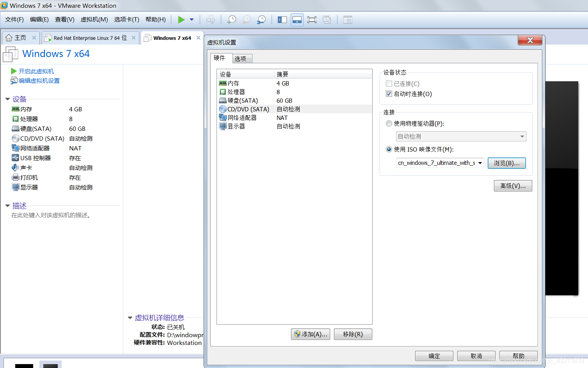
Task: Select CD/DVD (SATA) row in settings dialog
Action: 294,109
